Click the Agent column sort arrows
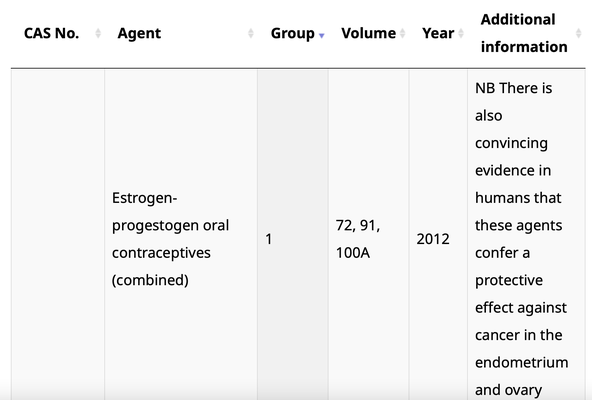This screenshot has height=400, width=592. pyautogui.click(x=251, y=33)
